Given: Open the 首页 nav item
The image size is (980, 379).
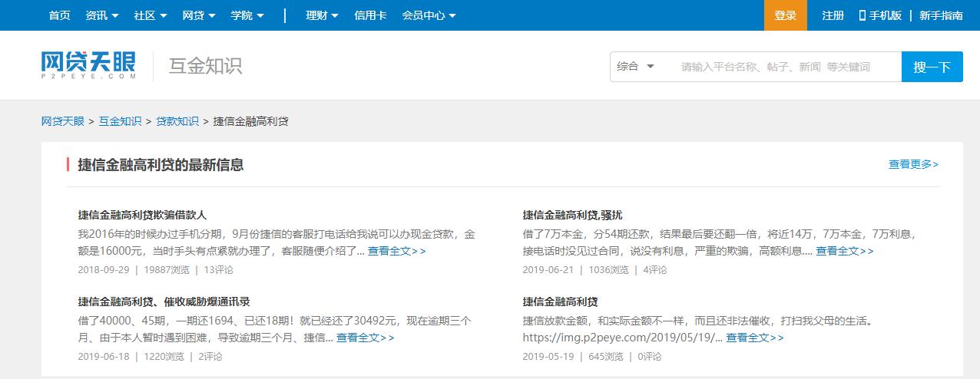Looking at the screenshot, I should [59, 15].
